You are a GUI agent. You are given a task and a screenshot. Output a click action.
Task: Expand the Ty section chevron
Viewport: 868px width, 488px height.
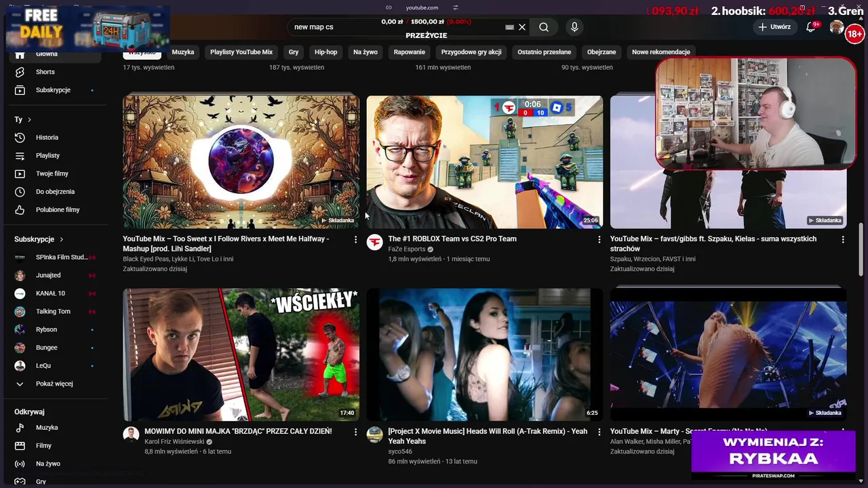(29, 120)
